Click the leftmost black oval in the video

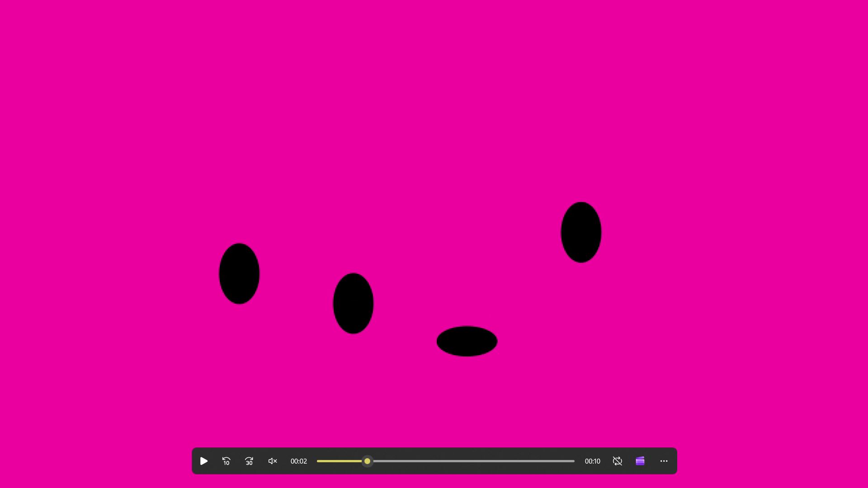[239, 273]
